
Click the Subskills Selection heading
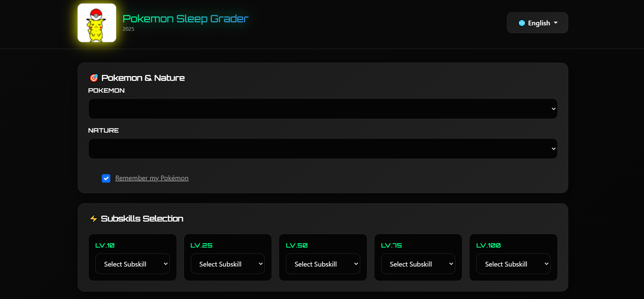(x=142, y=218)
